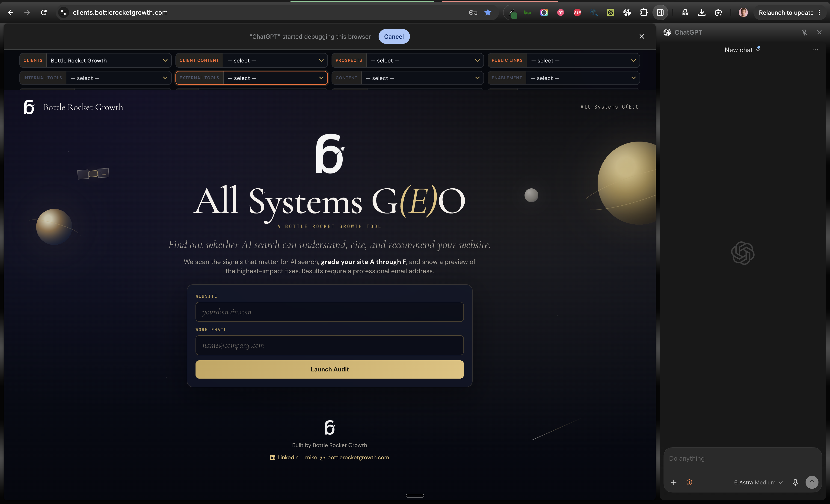
Task: Open the AdBlock Plus ABP extension
Action: tap(577, 12)
